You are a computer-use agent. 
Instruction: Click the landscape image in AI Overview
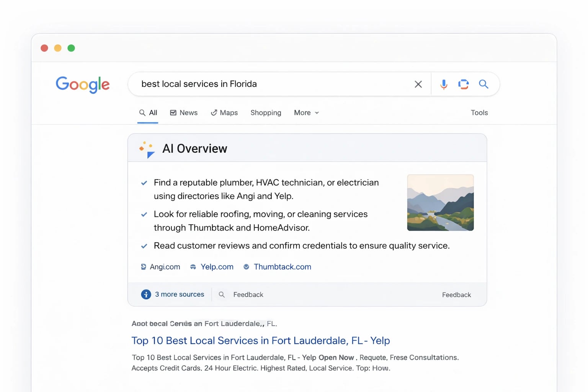click(x=440, y=203)
